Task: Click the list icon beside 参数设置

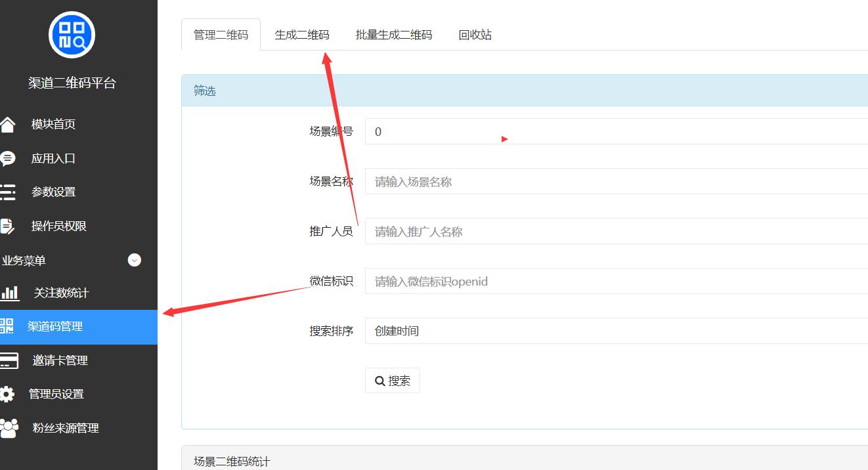Action: click(7, 192)
